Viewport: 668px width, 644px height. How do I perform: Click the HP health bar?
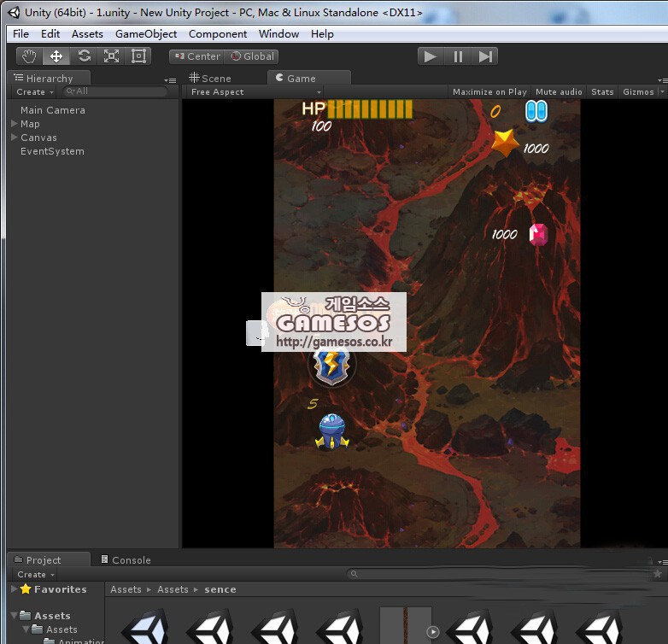pos(370,108)
